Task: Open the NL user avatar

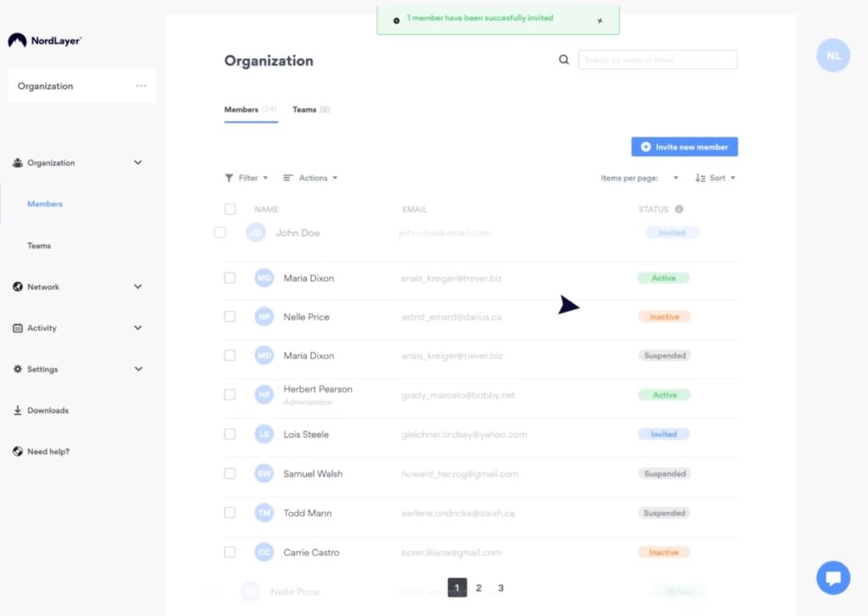Action: point(833,55)
